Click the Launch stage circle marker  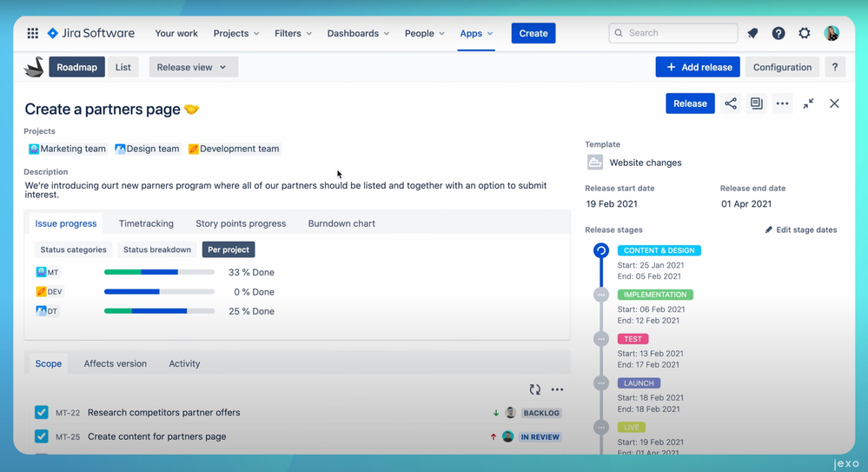coord(601,383)
